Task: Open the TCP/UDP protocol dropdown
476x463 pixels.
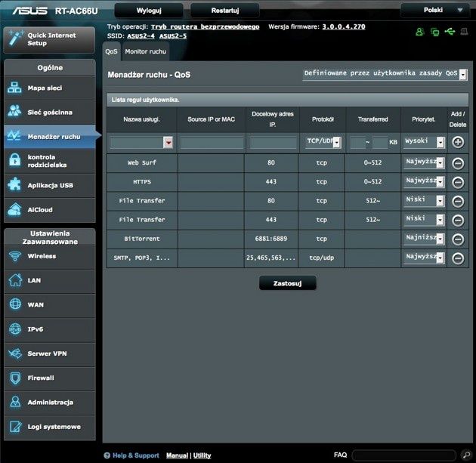Action: point(323,142)
